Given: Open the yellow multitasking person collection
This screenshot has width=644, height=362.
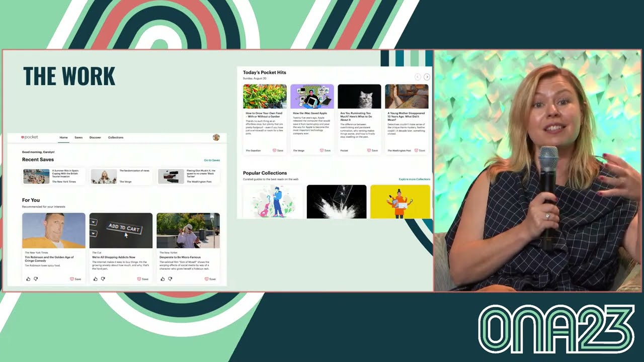Looking at the screenshot, I should (x=400, y=202).
